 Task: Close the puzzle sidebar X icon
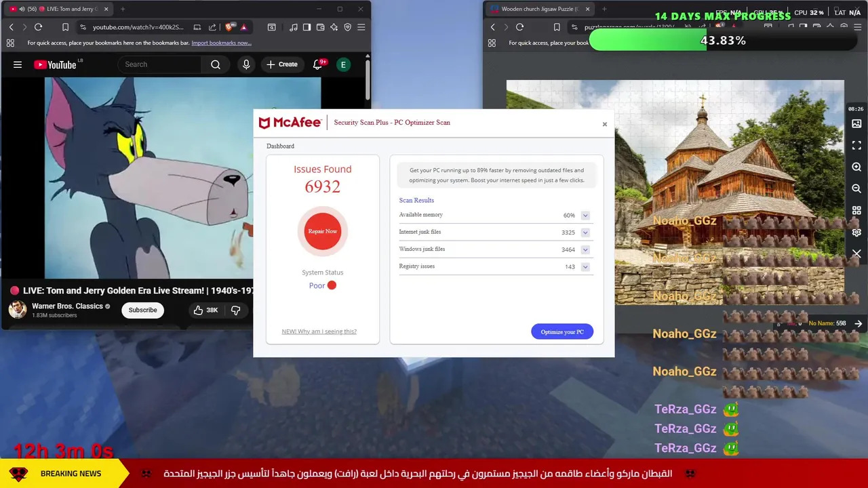point(856,253)
